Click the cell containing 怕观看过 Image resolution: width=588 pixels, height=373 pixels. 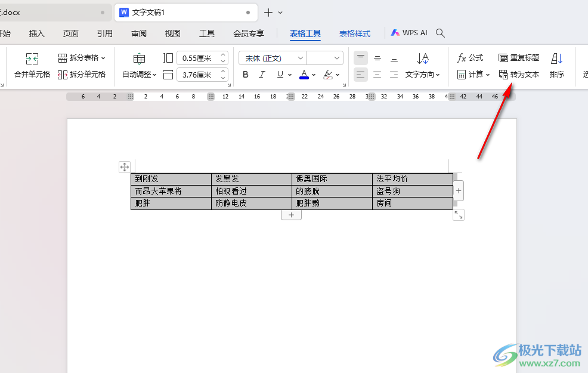252,191
